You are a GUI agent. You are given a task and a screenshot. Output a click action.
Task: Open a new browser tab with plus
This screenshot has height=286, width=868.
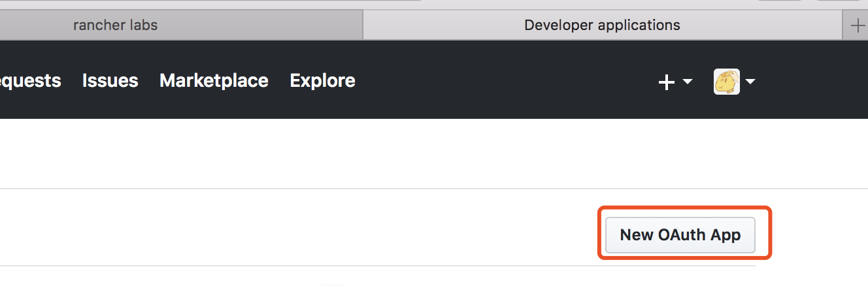[856, 25]
